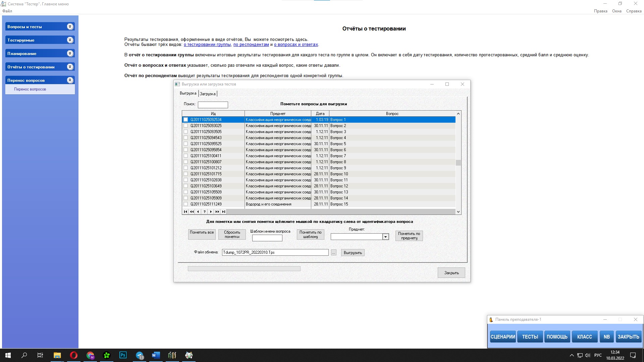The width and height of the screenshot is (644, 362).
Task: Open the Opera browser from the taskbar
Action: pos(73,355)
